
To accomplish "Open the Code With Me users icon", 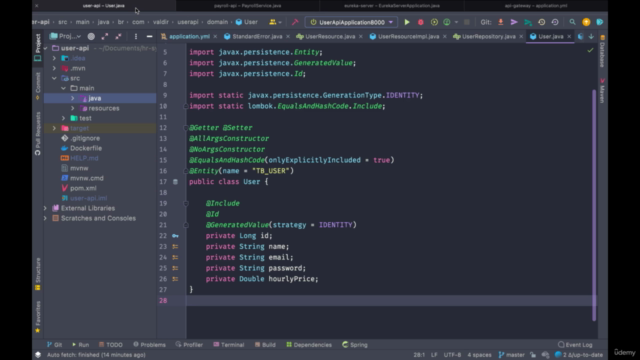I will point(273,22).
